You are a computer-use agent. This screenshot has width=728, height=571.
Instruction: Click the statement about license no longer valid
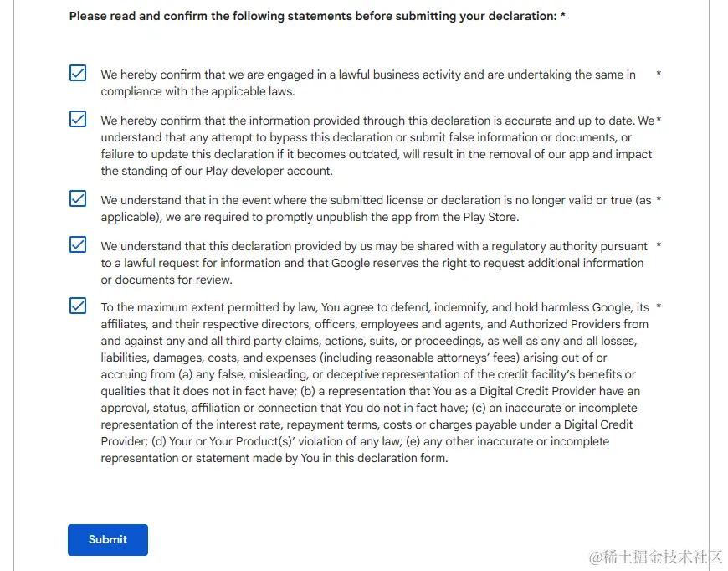[376, 208]
